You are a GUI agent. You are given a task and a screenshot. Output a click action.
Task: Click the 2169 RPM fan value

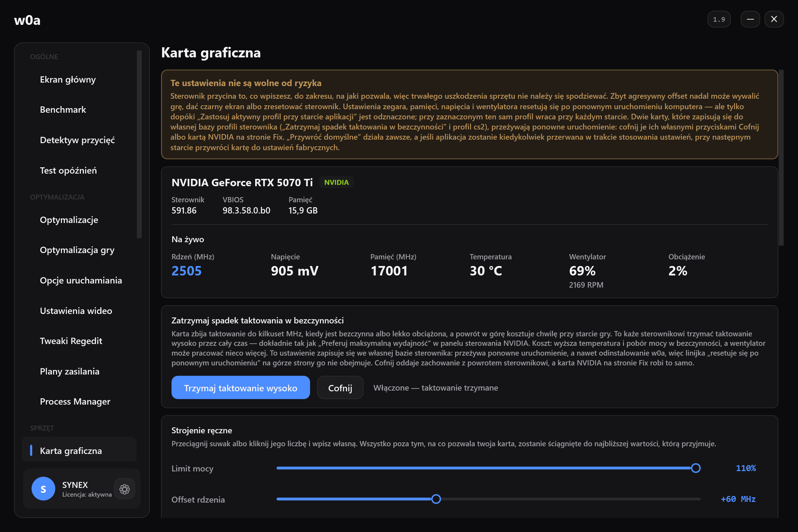pyautogui.click(x=586, y=285)
